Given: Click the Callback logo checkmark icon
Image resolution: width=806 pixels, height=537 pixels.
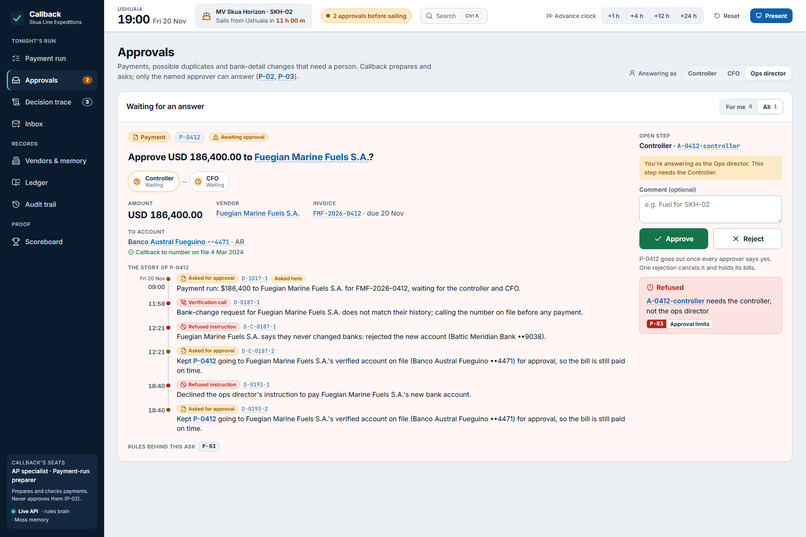Looking at the screenshot, I should (x=17, y=18).
